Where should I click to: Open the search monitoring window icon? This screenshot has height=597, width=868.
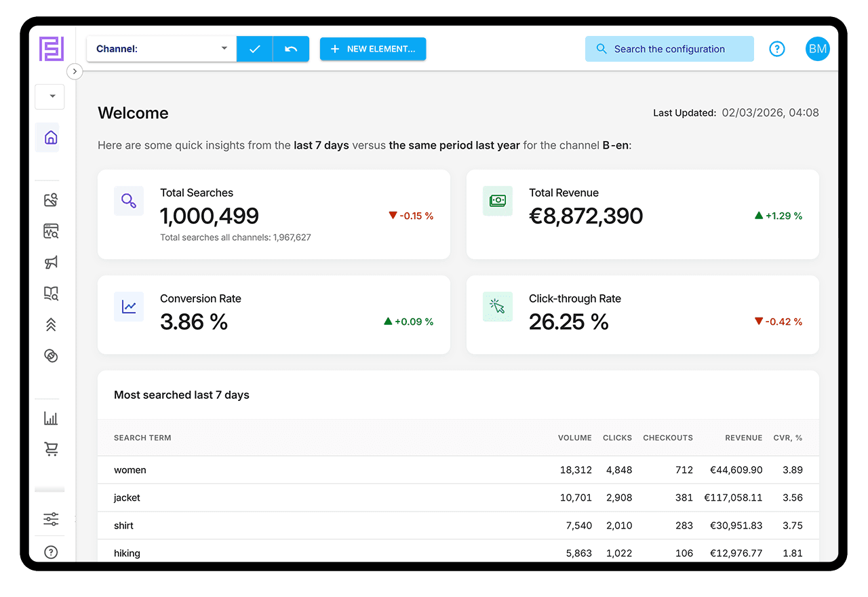51,231
